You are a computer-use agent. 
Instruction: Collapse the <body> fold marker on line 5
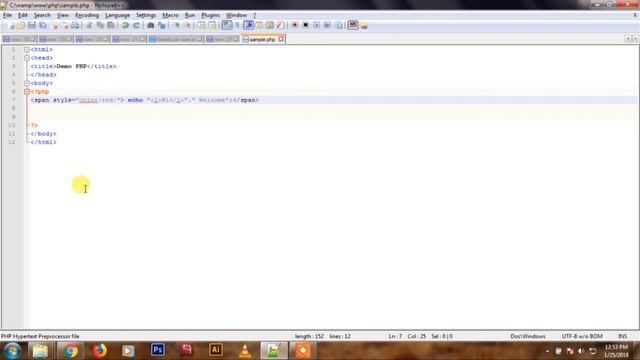point(27,83)
